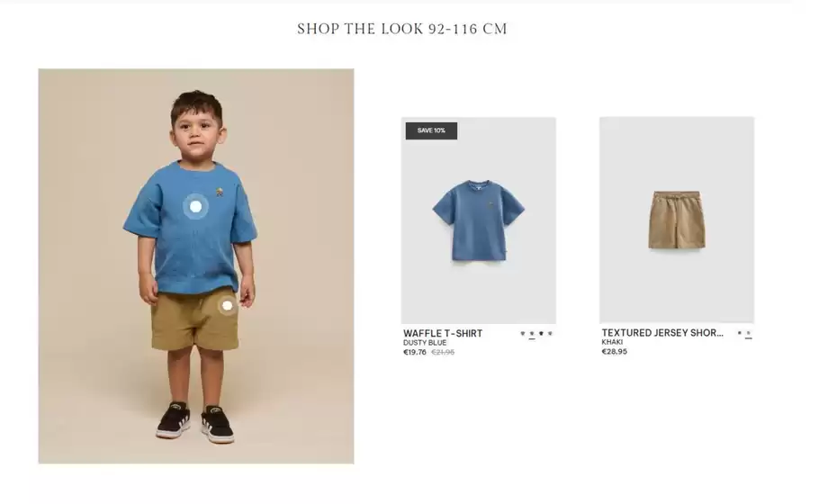
Task: Select the fourth Waffle T-Shirt color swatch
Action: pos(550,333)
